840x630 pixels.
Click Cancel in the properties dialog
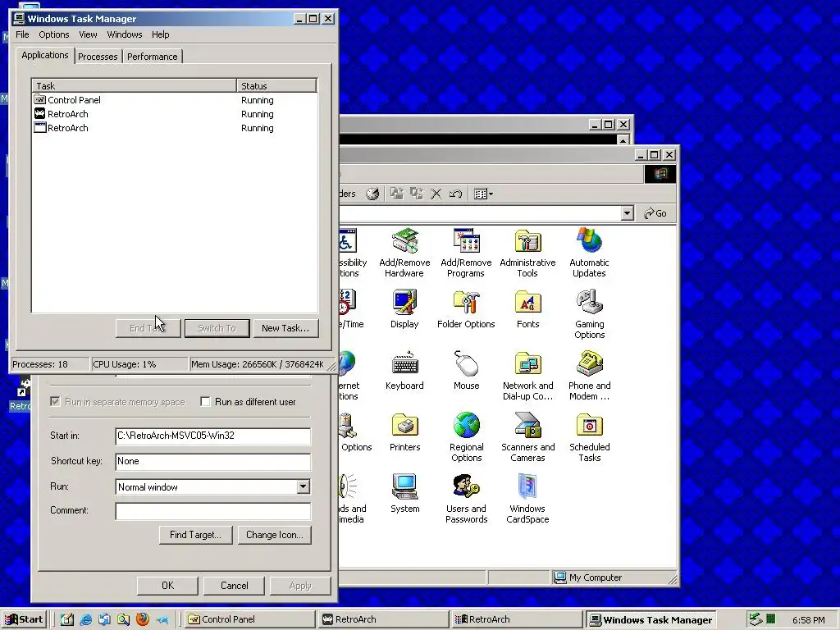(x=234, y=586)
